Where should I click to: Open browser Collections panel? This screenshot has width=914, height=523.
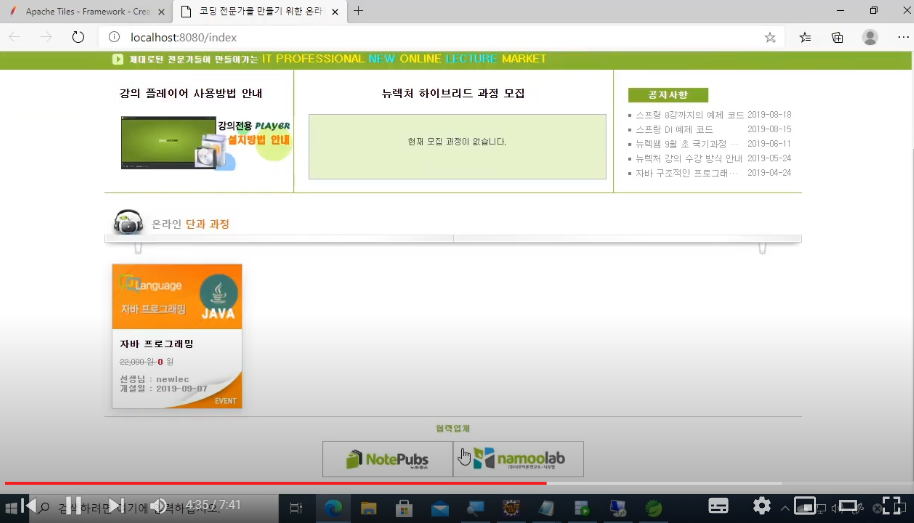click(837, 37)
